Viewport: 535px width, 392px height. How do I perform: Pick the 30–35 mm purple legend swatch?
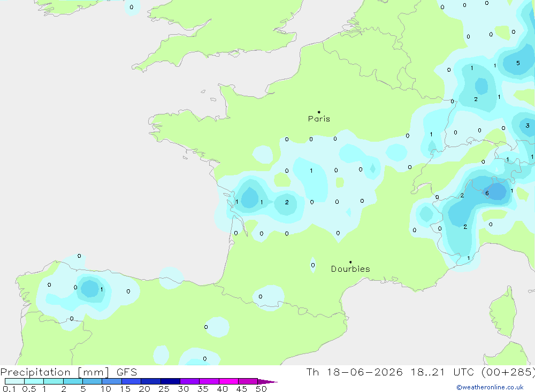click(x=190, y=381)
